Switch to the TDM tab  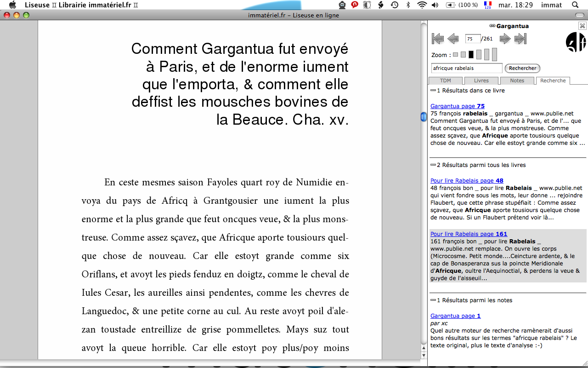445,81
